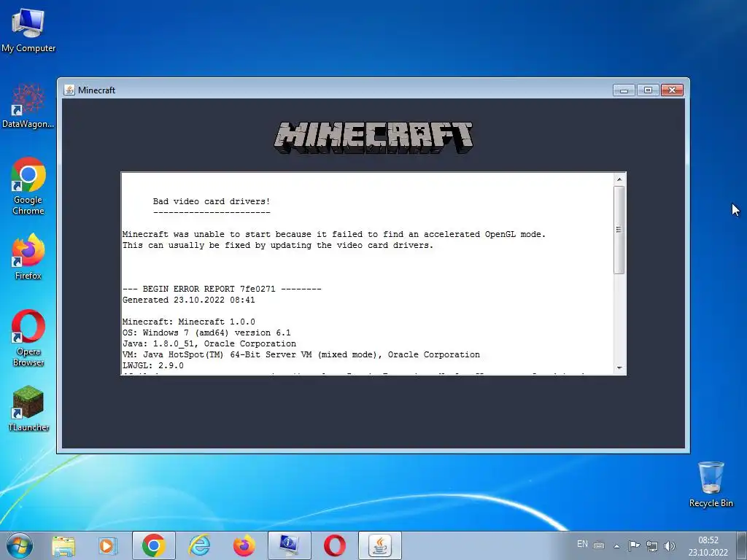Open the Recycle Bin
The image size is (747, 560).
(x=711, y=484)
